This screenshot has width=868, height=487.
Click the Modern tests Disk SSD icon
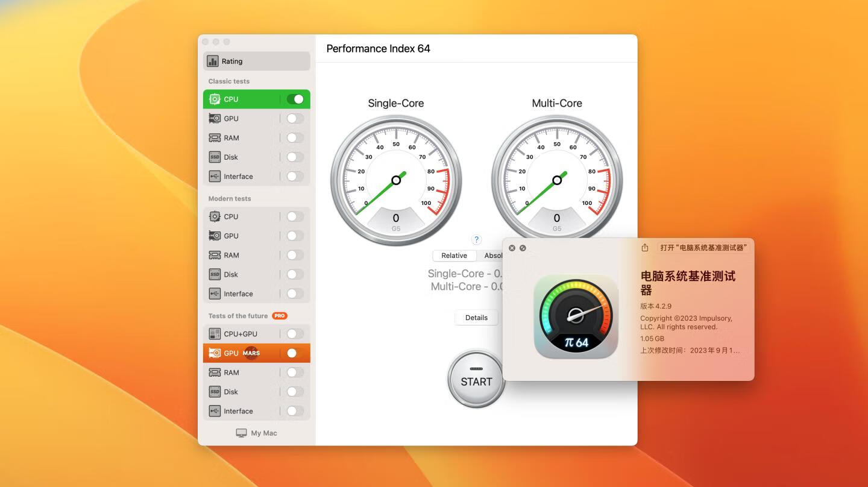215,274
